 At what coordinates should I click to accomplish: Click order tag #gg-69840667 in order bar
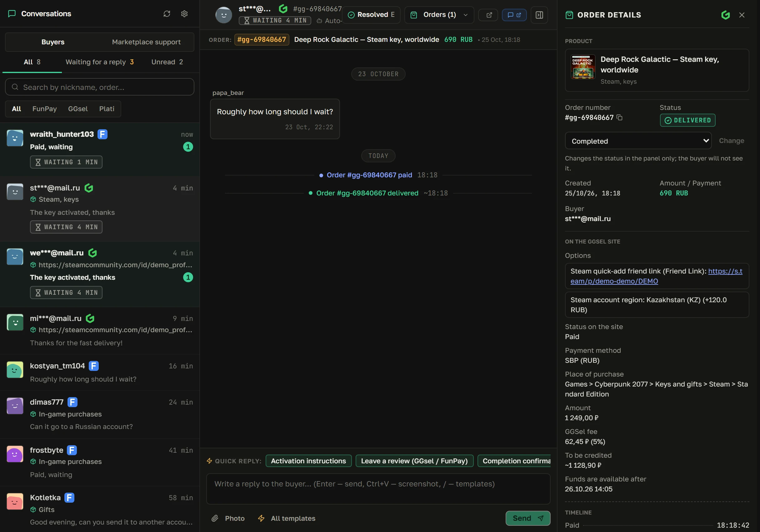262,40
